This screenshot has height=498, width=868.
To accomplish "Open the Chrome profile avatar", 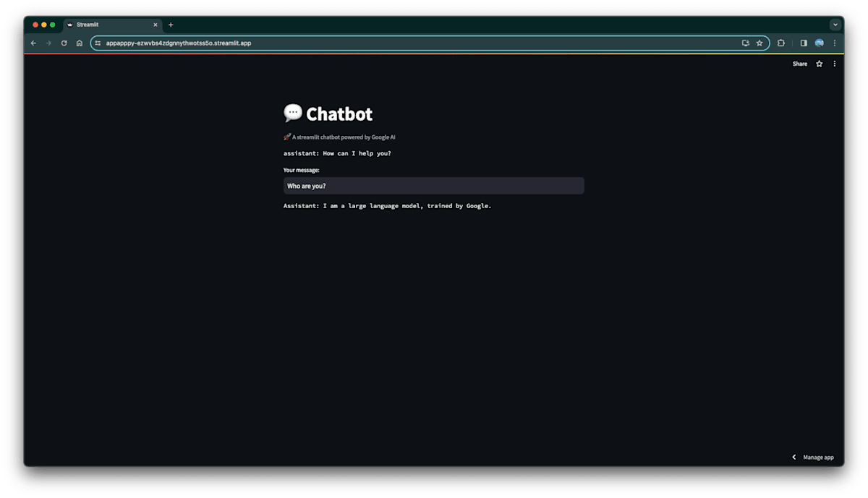I will [x=820, y=43].
